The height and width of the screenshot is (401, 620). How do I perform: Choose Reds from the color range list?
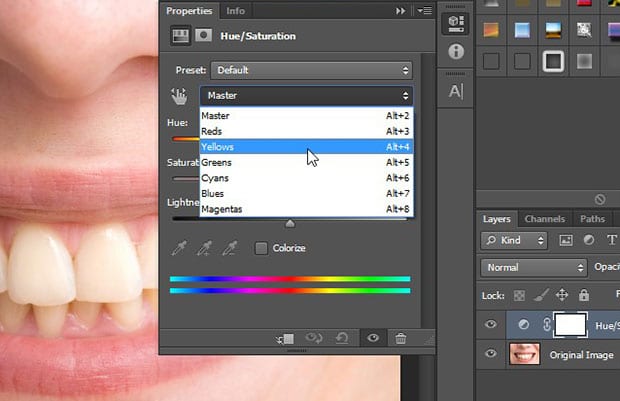[306, 131]
